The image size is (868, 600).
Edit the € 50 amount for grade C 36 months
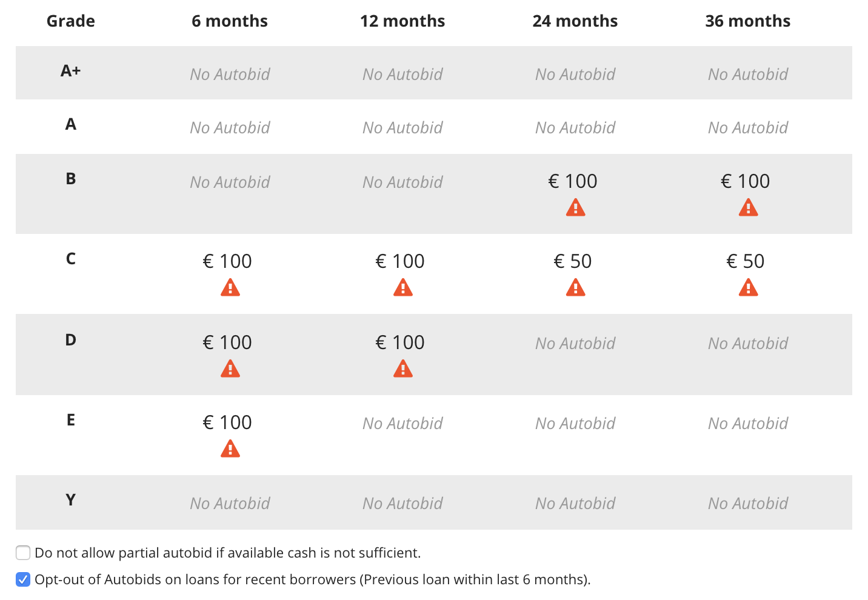click(746, 261)
